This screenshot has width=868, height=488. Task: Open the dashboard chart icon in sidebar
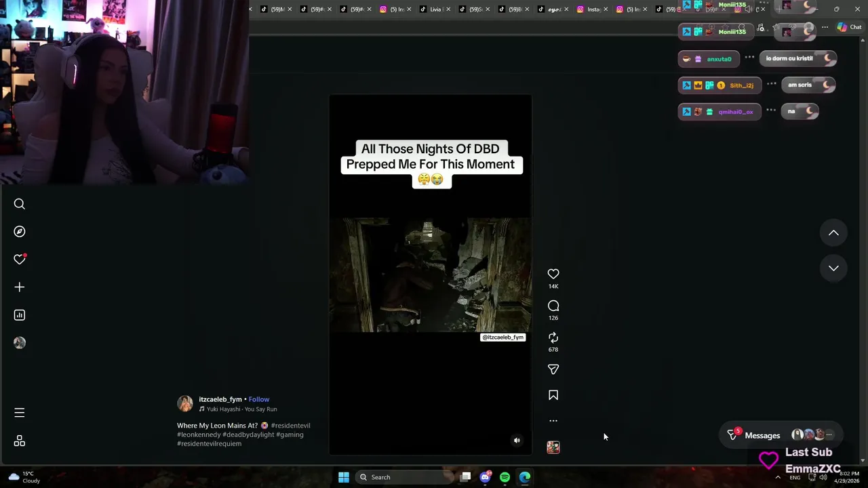(20, 315)
